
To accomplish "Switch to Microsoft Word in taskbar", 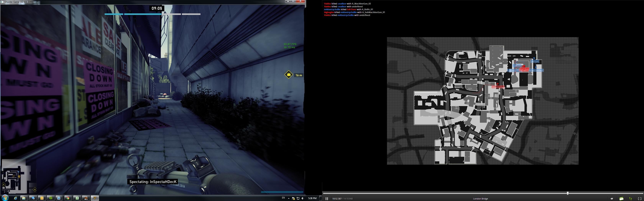I will tap(59, 198).
